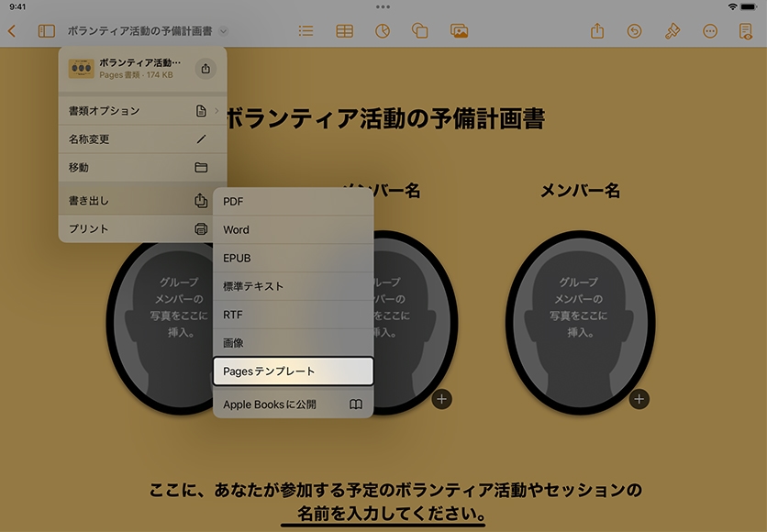Viewport: 767px width, 532px height.
Task: Open the document view options icon
Action: coord(746,31)
